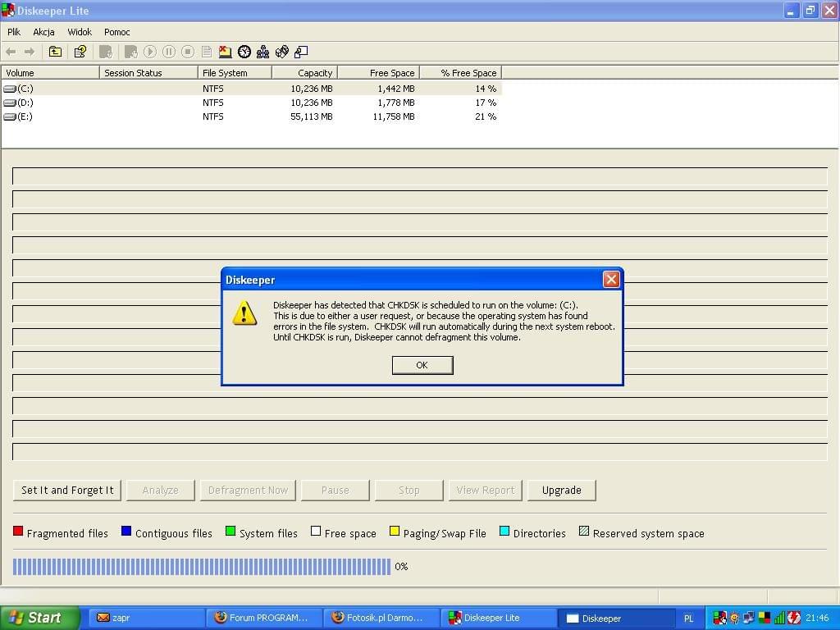Sort by File System column header
Viewport: 840px width, 630px height.
pyautogui.click(x=235, y=73)
